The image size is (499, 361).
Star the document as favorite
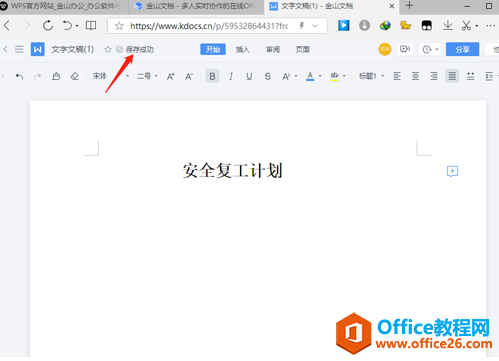(108, 50)
